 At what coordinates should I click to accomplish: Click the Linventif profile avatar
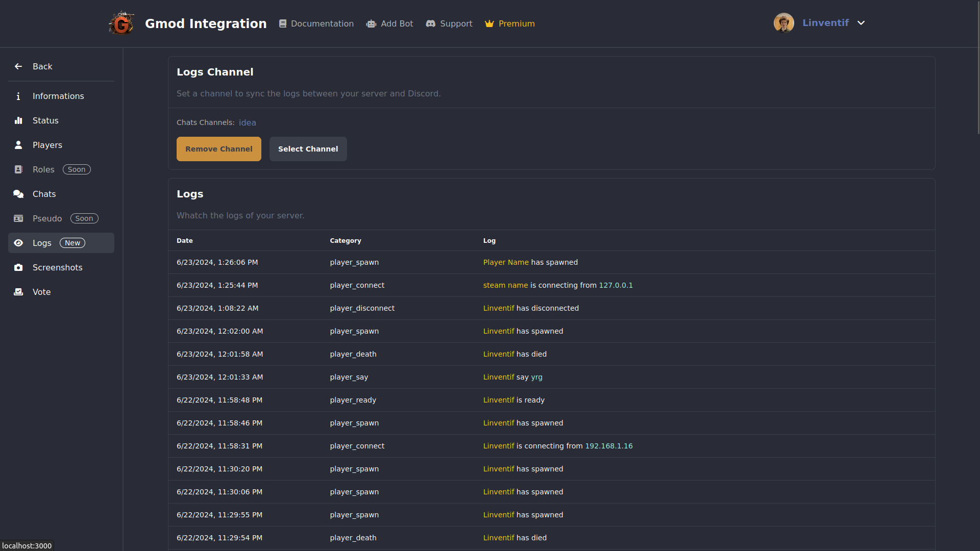pyautogui.click(x=783, y=23)
